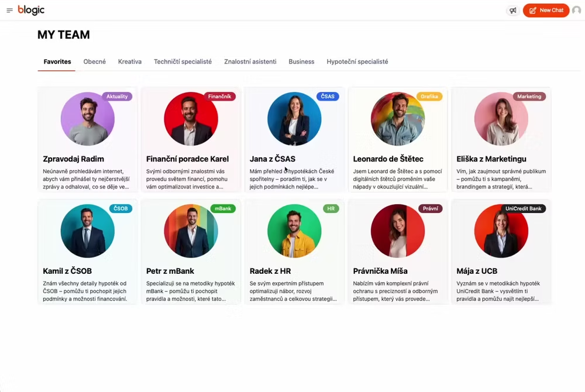The width and height of the screenshot is (585, 392).
Task: Click Radek z HR avatar photo
Action: pos(294,231)
